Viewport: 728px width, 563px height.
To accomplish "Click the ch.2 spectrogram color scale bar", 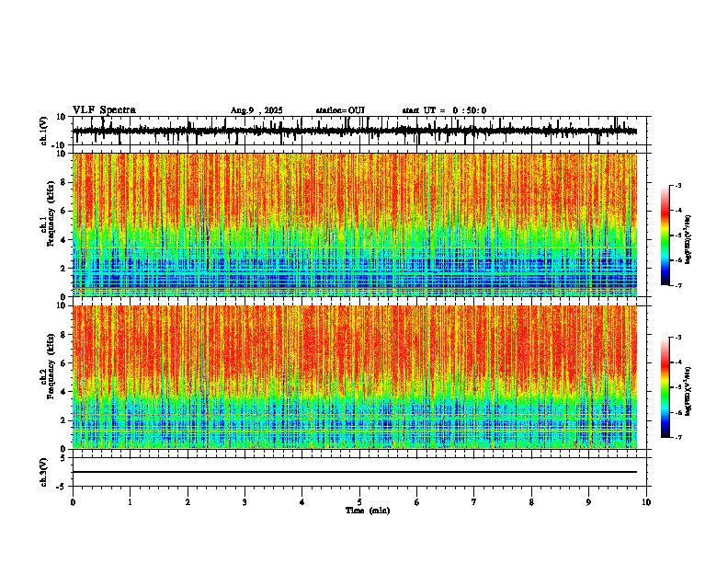I will pyautogui.click(x=665, y=387).
